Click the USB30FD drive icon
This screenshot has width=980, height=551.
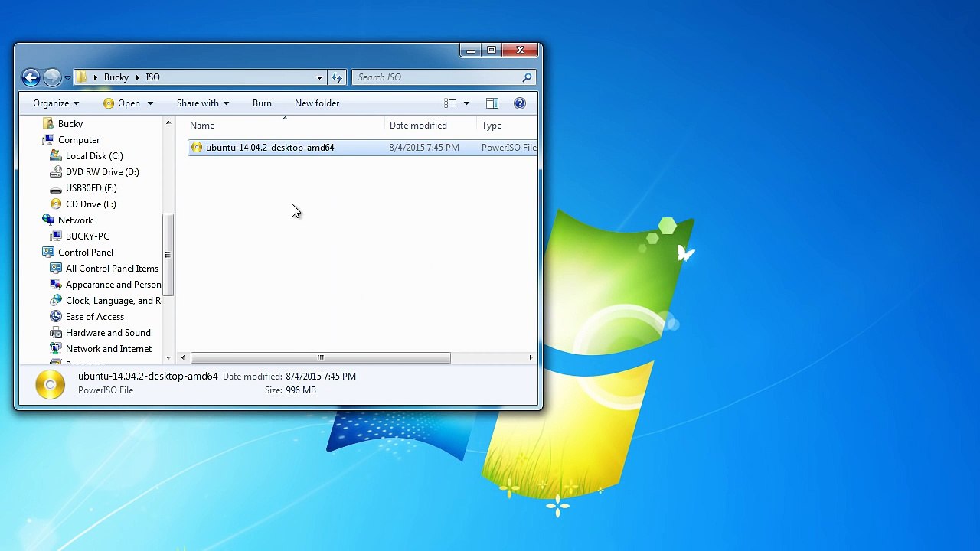tap(55, 188)
